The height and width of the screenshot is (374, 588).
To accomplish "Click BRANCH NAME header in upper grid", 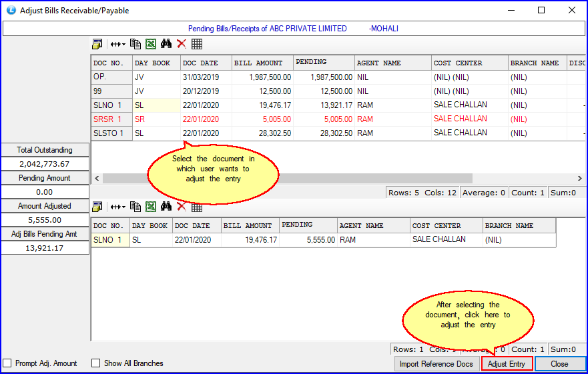I will (x=537, y=63).
